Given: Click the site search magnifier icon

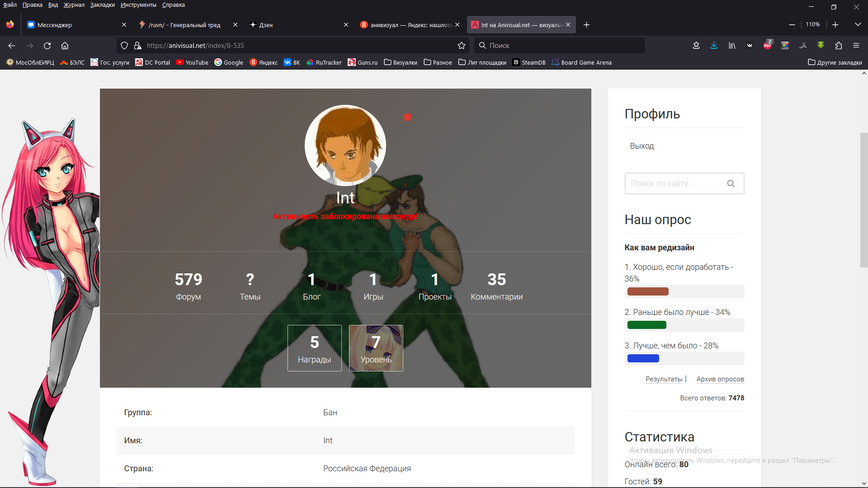Looking at the screenshot, I should (731, 183).
